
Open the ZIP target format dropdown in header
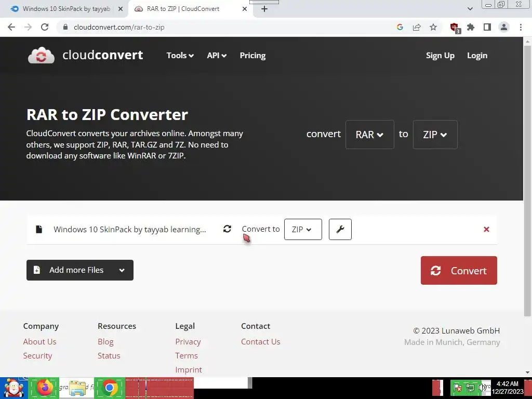tap(435, 135)
